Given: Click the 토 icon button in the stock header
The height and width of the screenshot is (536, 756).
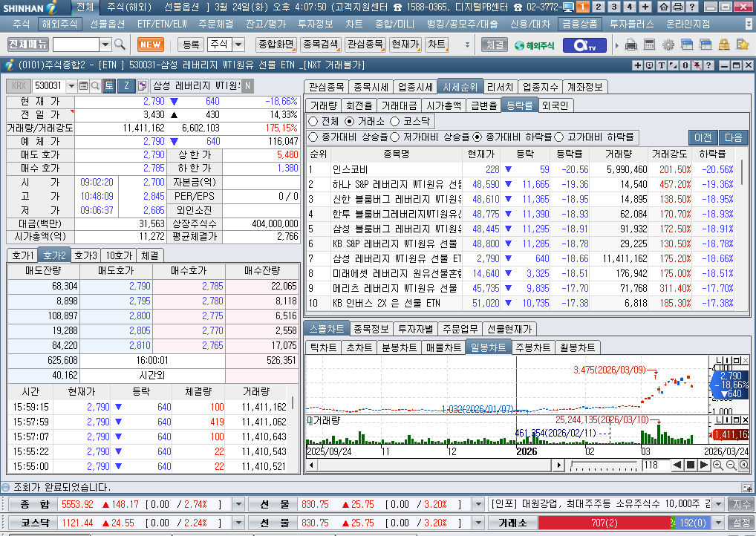Looking at the screenshot, I should click(x=109, y=86).
